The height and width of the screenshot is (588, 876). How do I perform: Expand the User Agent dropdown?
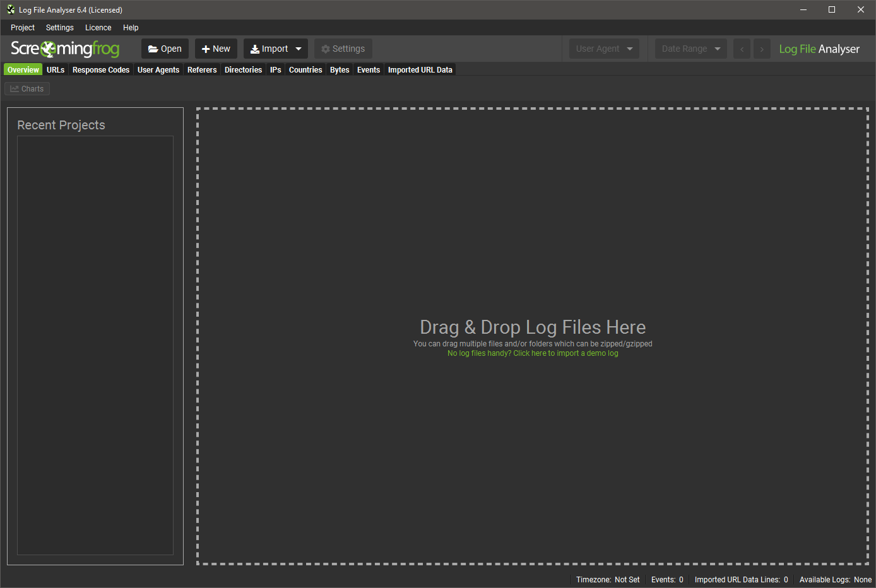tap(604, 49)
